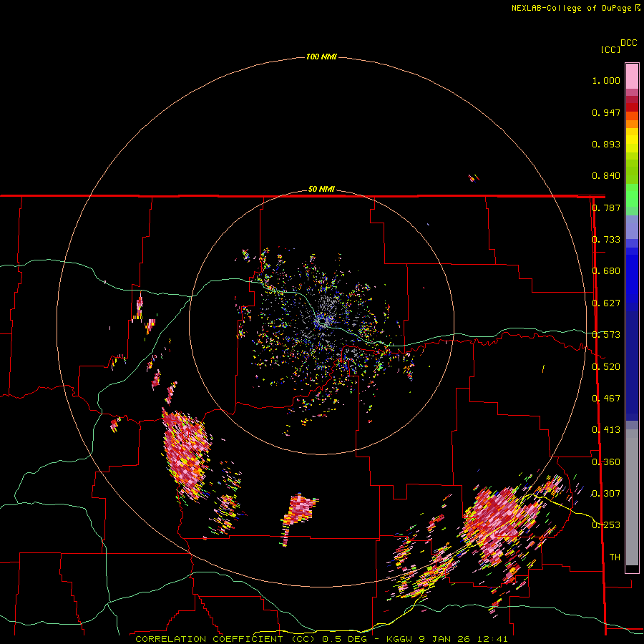Click the [CC] units label
Image resolution: width=644 pixels, height=644 pixels.
click(611, 49)
